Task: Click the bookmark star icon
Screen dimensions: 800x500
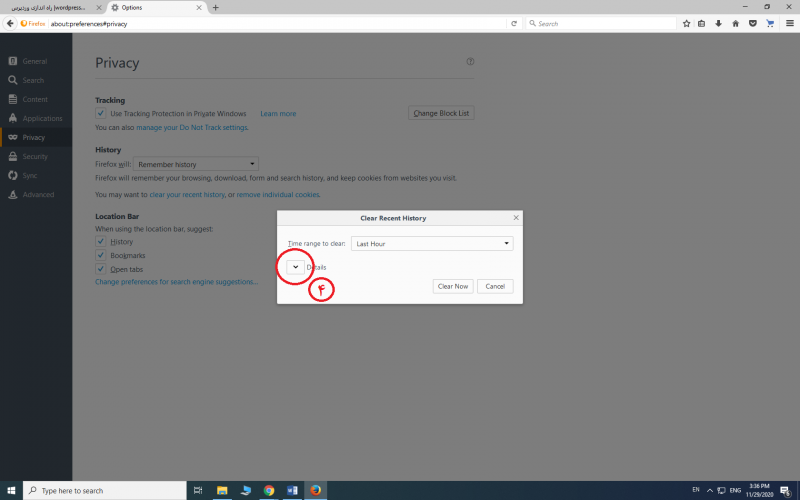Action: tap(686, 23)
